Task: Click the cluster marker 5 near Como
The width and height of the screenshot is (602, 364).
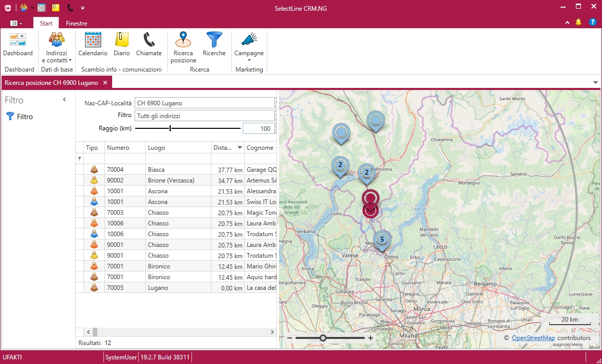Action: coord(382,240)
